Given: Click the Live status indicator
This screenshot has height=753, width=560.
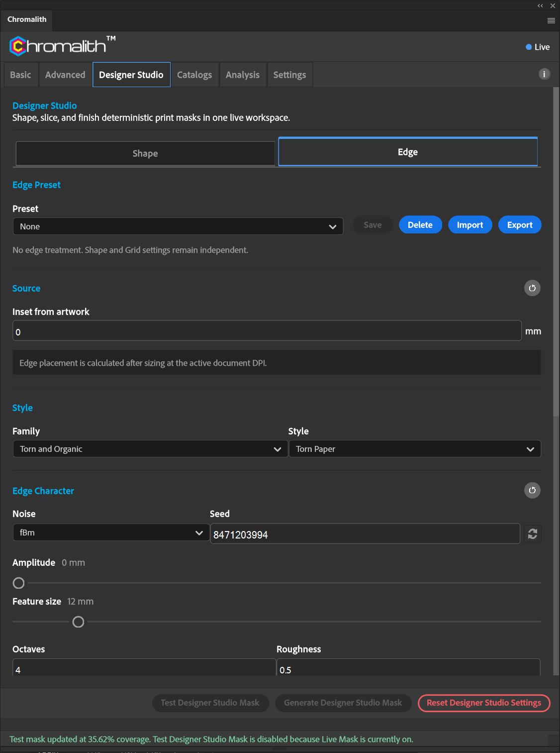Looking at the screenshot, I should point(538,47).
